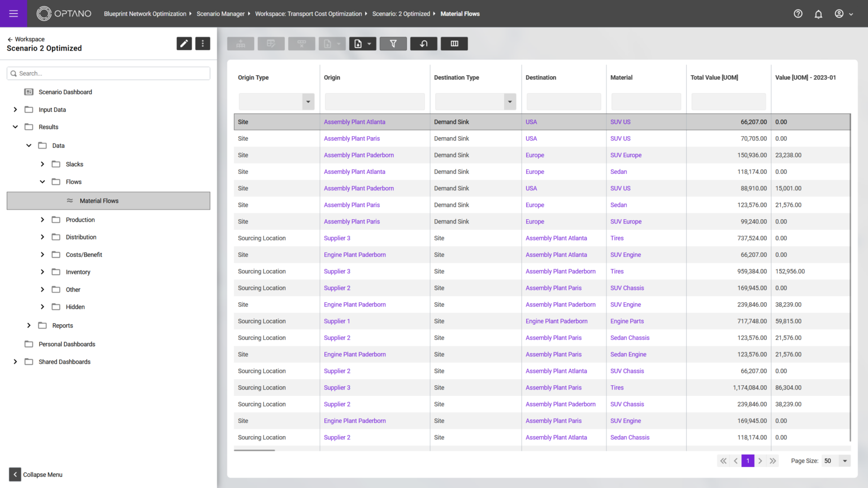The width and height of the screenshot is (868, 488).
Task: Click the notifications bell icon
Action: coord(818,14)
